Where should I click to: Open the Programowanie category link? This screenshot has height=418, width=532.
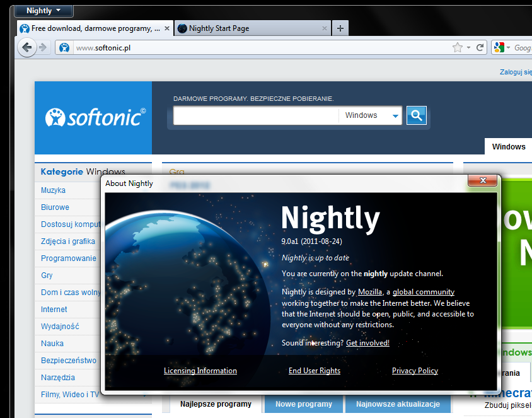tap(69, 258)
